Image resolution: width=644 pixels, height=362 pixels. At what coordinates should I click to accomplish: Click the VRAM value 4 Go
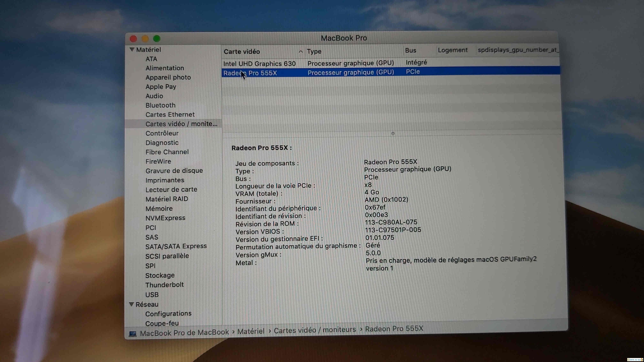[x=372, y=192]
